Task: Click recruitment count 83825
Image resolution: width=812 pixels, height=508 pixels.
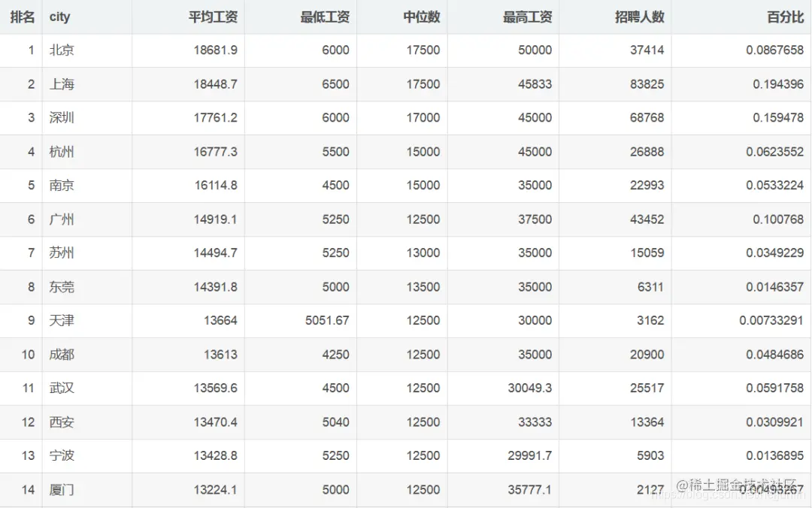Action: click(647, 84)
